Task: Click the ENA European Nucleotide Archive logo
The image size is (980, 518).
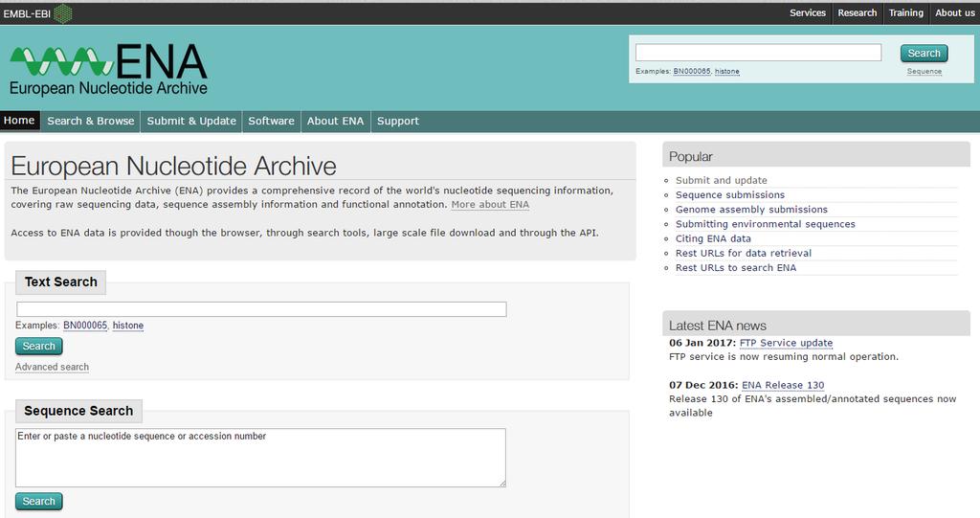Action: 108,70
